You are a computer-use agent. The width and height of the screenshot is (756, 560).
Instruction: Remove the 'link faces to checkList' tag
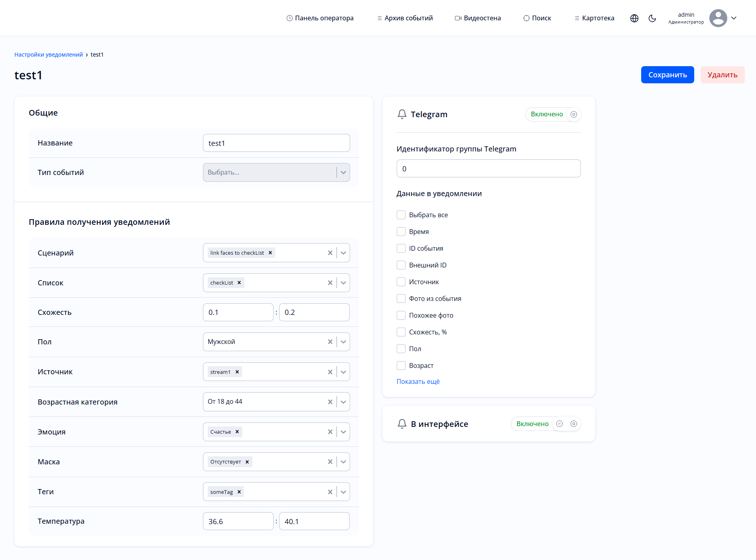tap(270, 253)
